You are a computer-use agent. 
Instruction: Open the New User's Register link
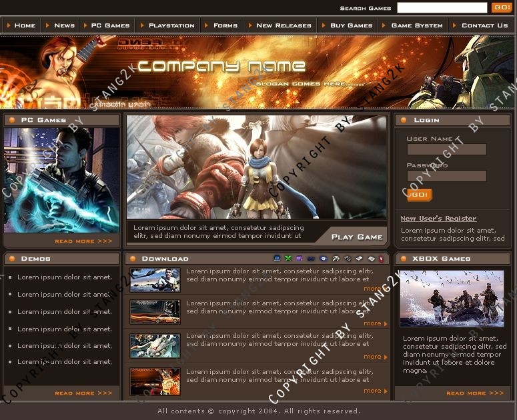(x=438, y=219)
